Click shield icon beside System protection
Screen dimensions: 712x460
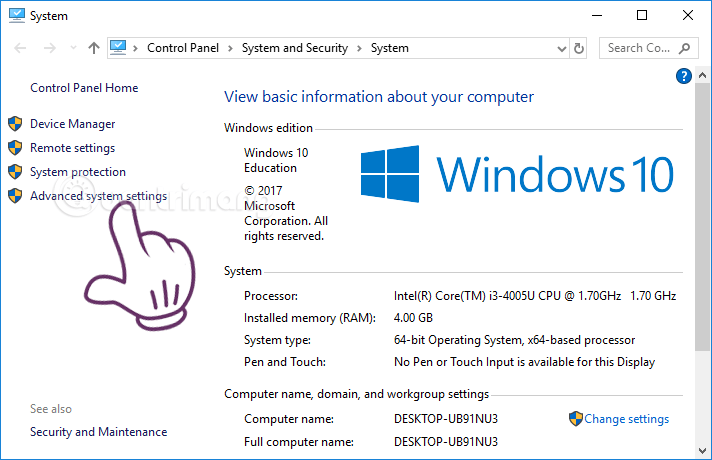pyautogui.click(x=15, y=172)
